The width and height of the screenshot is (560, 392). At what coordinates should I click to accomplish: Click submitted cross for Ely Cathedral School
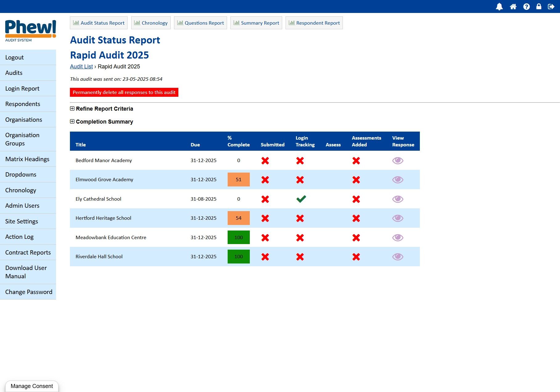265,199
